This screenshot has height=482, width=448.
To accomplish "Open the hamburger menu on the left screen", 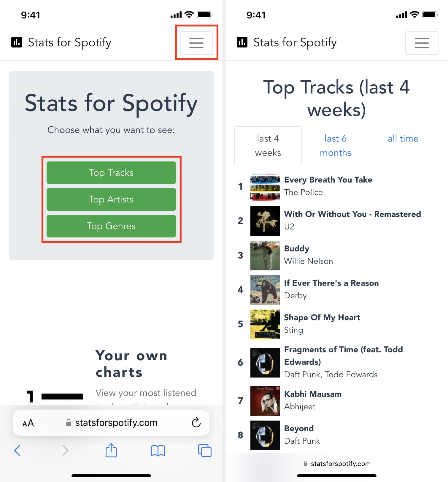I will [x=196, y=43].
